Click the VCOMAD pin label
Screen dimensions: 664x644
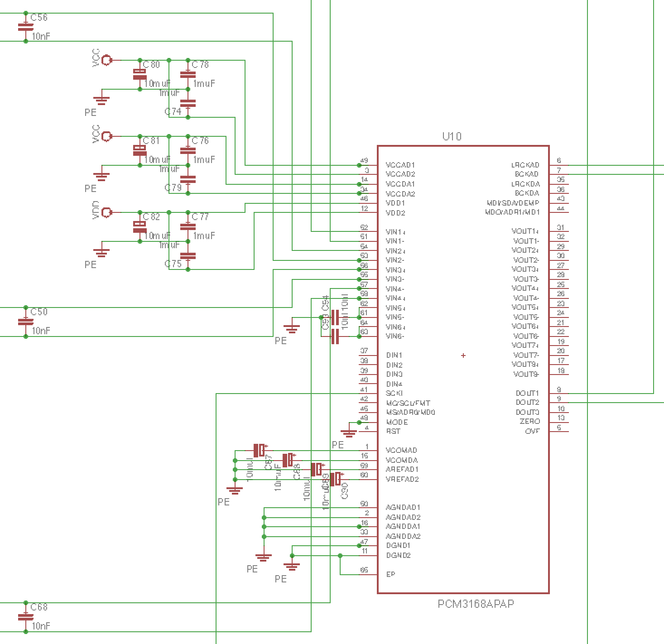pyautogui.click(x=401, y=450)
